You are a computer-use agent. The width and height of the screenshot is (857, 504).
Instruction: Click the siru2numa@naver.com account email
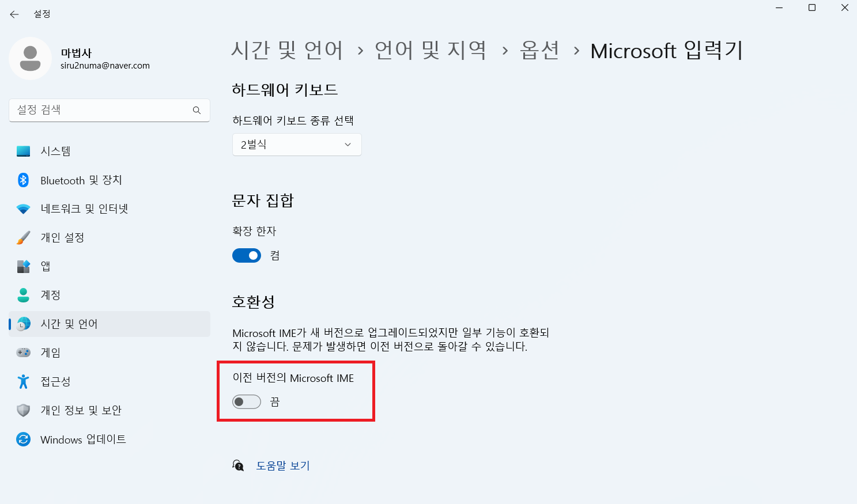pyautogui.click(x=105, y=66)
